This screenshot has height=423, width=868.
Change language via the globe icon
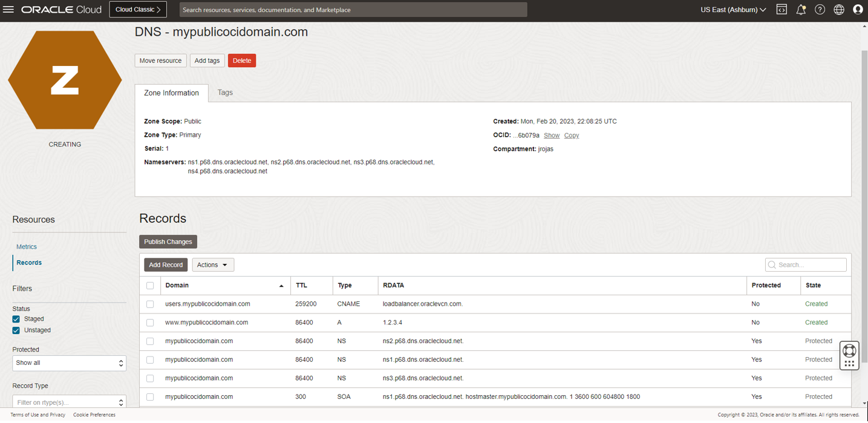tap(838, 9)
